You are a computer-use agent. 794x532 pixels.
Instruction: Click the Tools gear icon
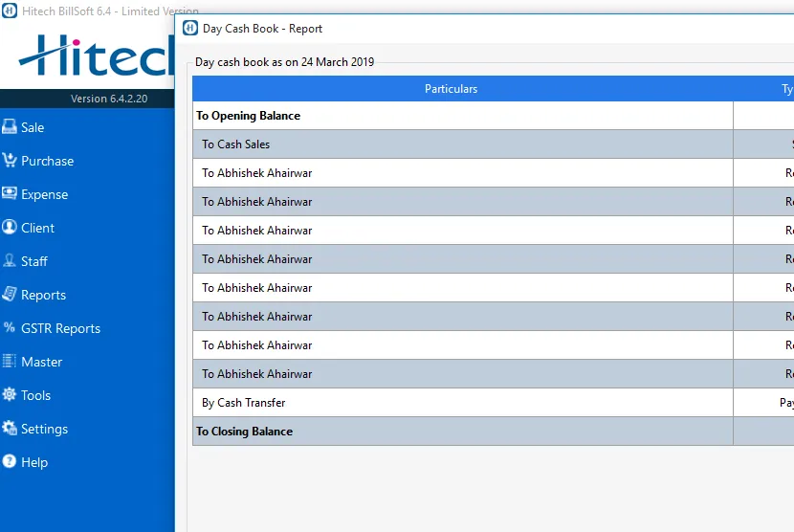coord(10,395)
